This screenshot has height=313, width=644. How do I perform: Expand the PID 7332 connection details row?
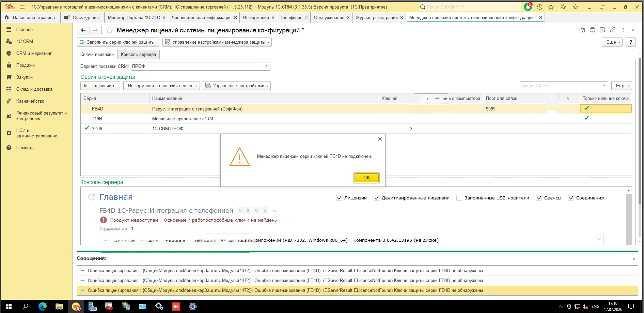(x=599, y=240)
